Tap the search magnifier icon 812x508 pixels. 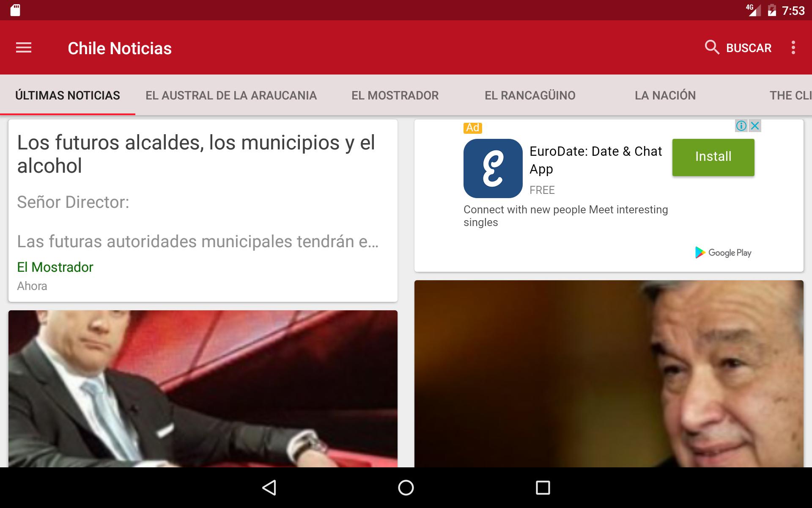coord(712,47)
